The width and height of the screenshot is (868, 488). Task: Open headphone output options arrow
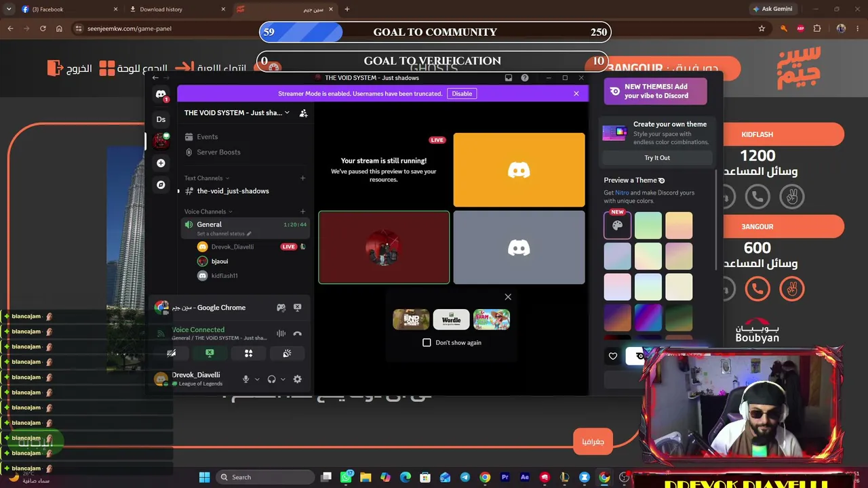click(283, 380)
